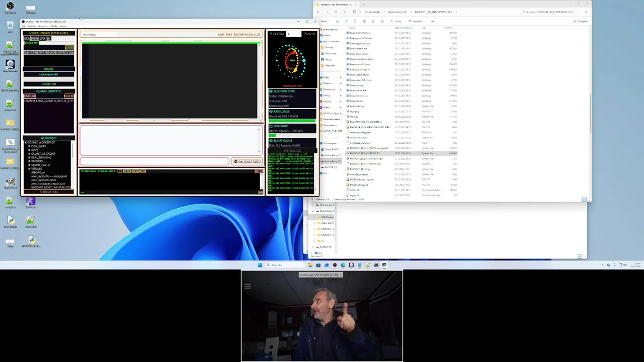Click the RAM USAGE panel icon
The height and width of the screenshot is (362, 644).
point(271,112)
